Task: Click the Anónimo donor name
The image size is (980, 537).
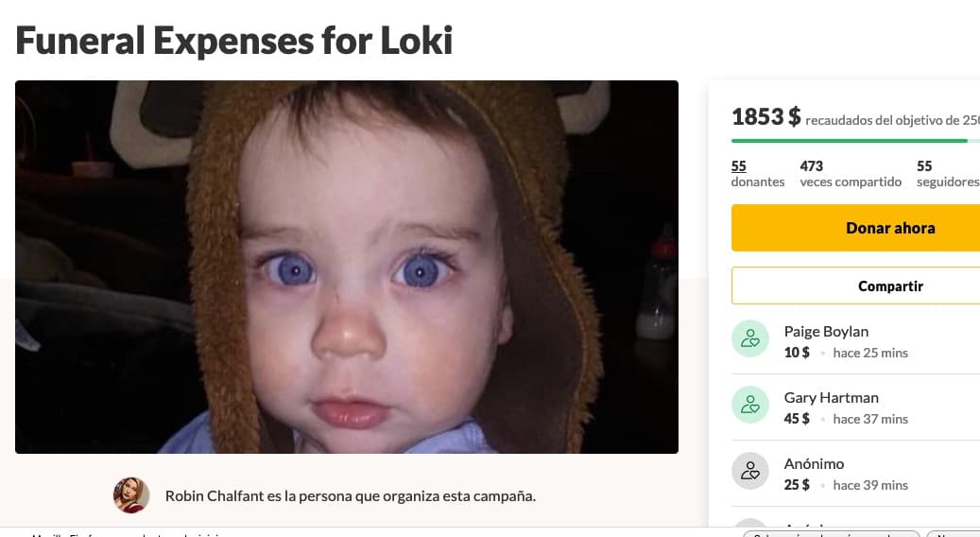Action: coord(814,463)
